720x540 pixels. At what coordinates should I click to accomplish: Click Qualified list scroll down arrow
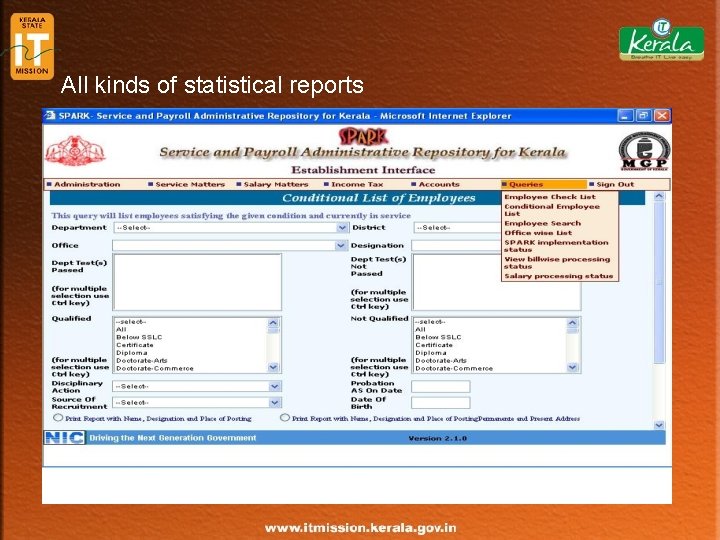point(273,367)
